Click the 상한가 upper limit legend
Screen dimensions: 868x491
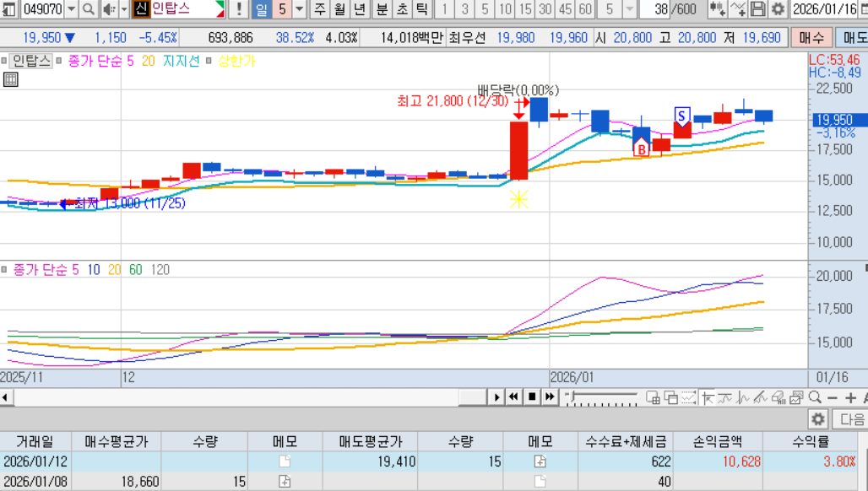pos(237,61)
